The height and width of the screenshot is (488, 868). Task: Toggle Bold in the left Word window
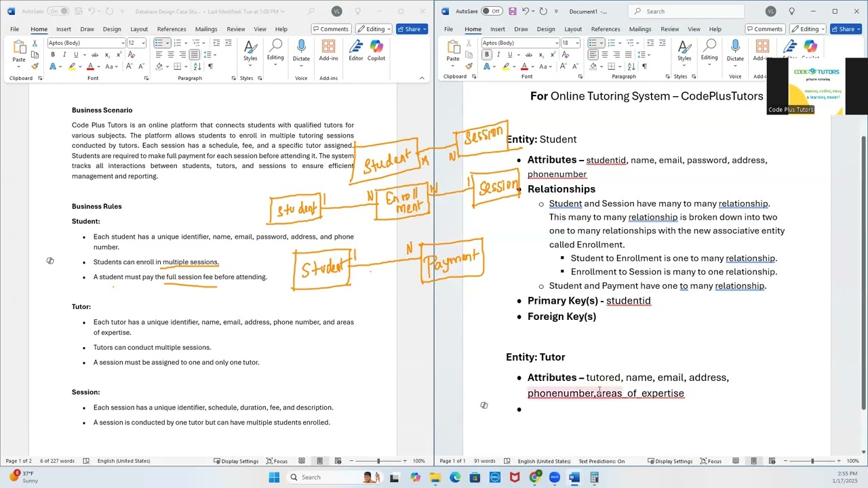click(x=52, y=55)
